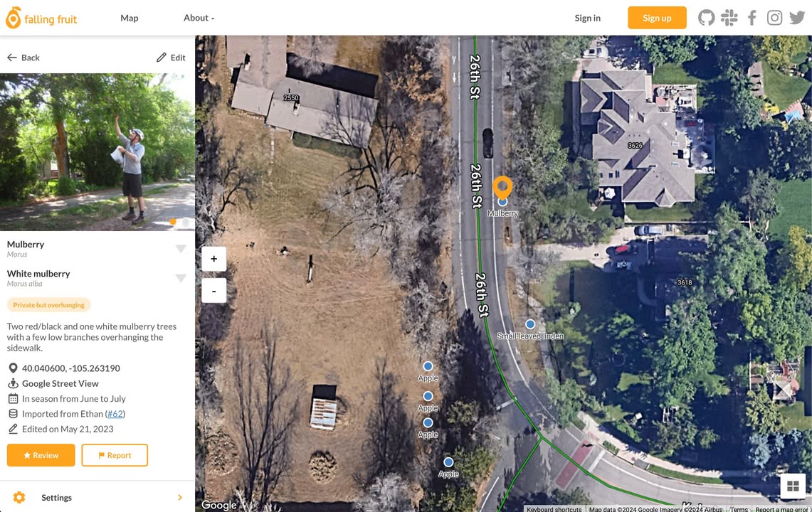The height and width of the screenshot is (512, 812).
Task: Open Google Street View link
Action: [x=60, y=383]
